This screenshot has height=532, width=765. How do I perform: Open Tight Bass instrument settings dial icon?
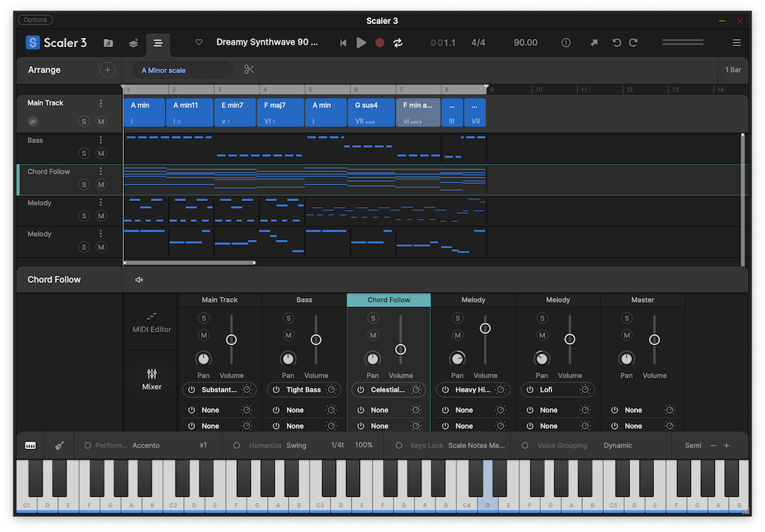[x=332, y=389]
